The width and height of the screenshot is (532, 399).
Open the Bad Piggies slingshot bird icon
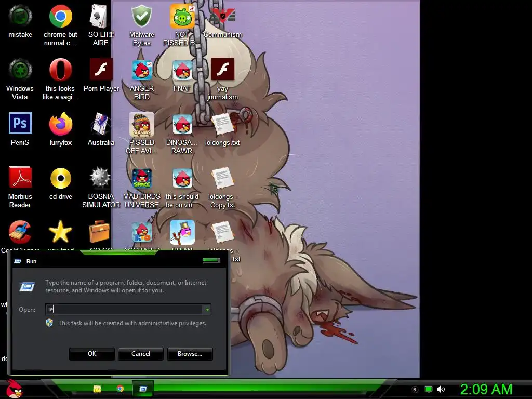(x=182, y=232)
